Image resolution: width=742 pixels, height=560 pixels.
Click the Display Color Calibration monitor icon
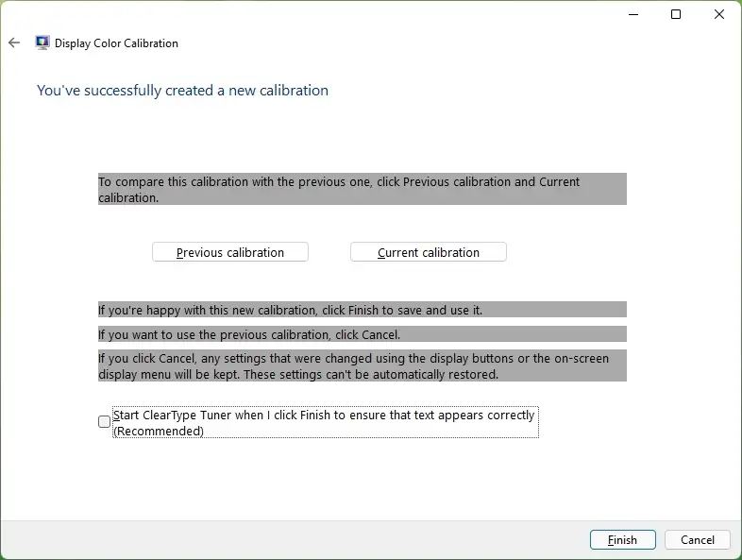42,43
